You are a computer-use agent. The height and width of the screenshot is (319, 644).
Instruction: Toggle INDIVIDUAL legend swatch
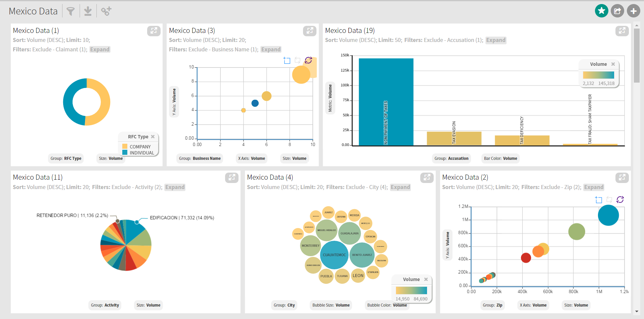[125, 152]
